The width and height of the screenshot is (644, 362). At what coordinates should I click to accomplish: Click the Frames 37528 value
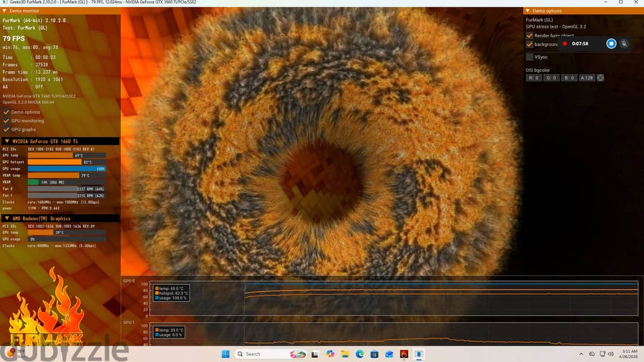point(42,65)
